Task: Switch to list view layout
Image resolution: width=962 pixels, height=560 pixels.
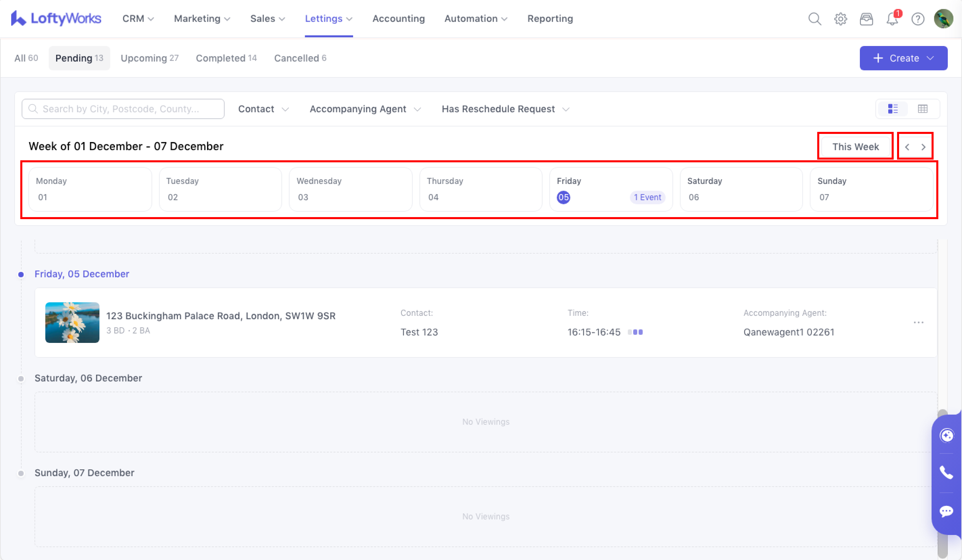Action: (x=893, y=109)
